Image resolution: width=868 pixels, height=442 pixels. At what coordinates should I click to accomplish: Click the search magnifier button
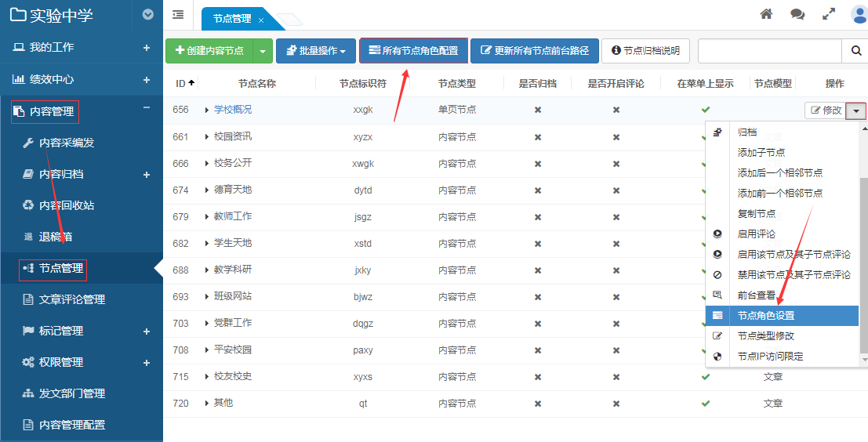(855, 51)
